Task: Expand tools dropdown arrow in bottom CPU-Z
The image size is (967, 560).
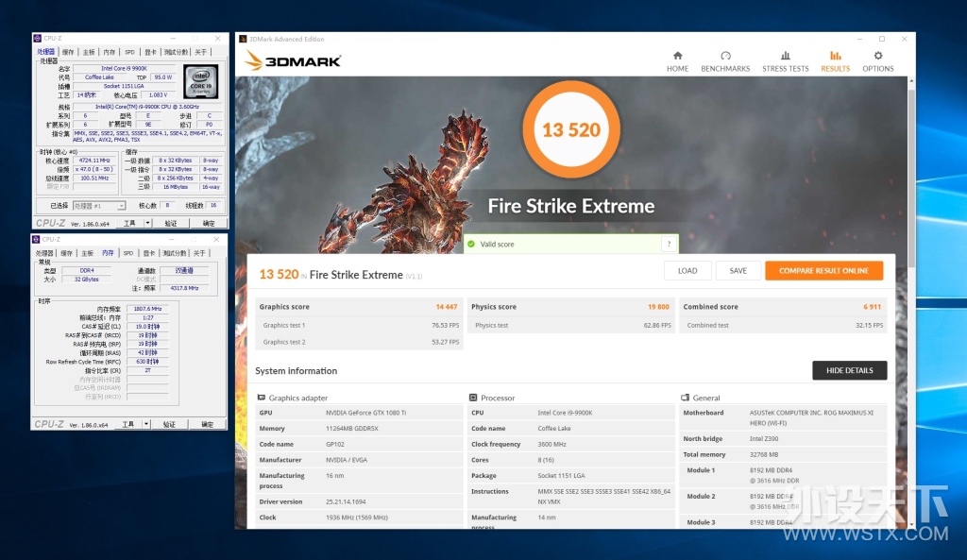Action: 146,424
